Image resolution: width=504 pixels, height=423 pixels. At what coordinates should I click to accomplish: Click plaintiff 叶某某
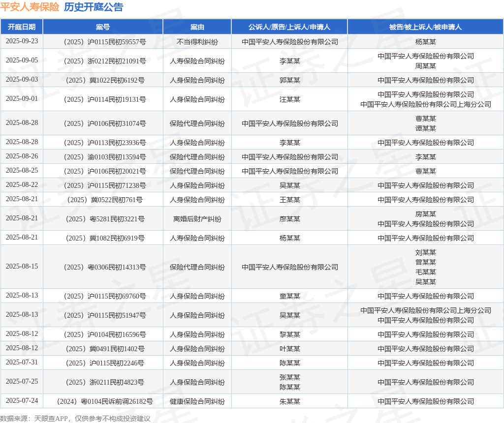click(289, 349)
